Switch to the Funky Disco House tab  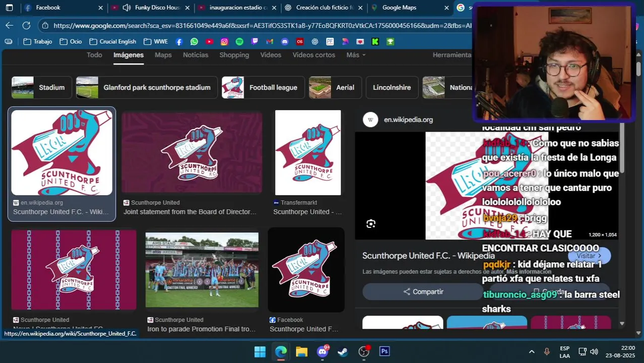tap(151, 8)
